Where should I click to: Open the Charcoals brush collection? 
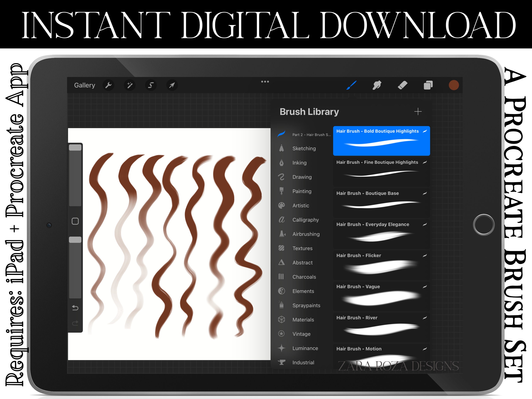tap(304, 277)
